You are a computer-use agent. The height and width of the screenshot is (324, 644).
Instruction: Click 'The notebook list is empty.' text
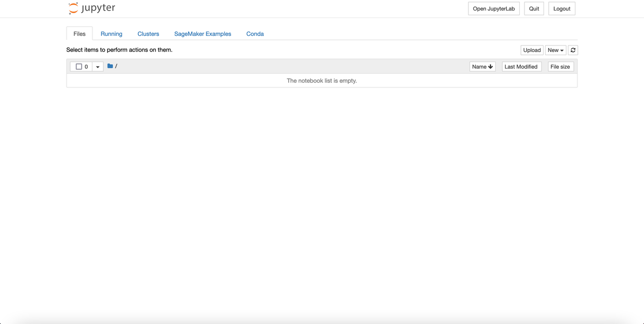[x=321, y=81]
